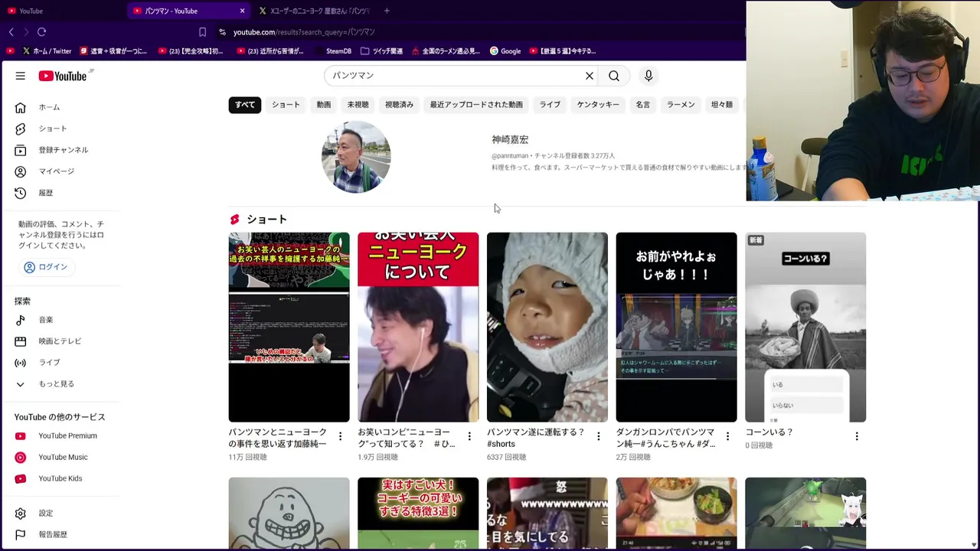The width and height of the screenshot is (980, 551).
Task: Select 動画 filter chip
Action: pyautogui.click(x=324, y=105)
